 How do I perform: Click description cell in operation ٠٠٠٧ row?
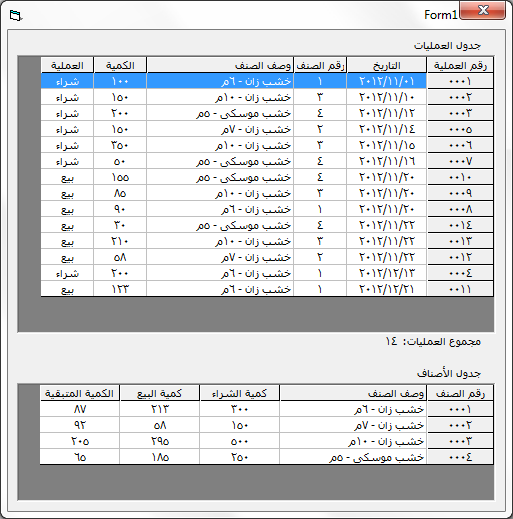[220, 161]
